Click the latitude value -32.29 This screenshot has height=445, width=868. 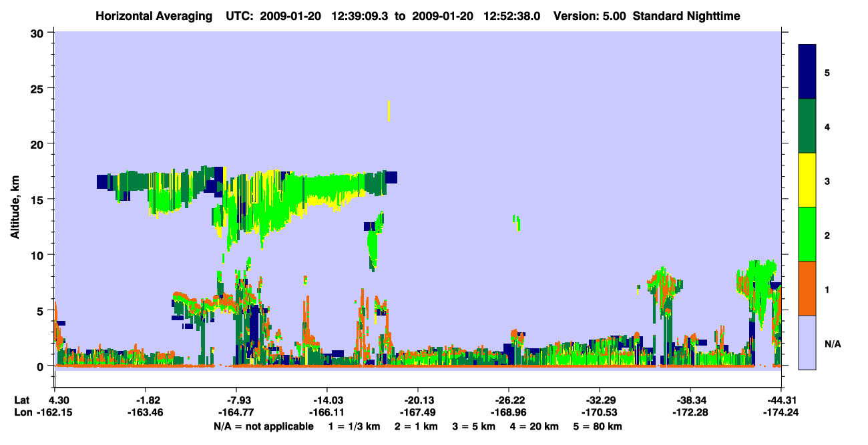[x=599, y=400]
